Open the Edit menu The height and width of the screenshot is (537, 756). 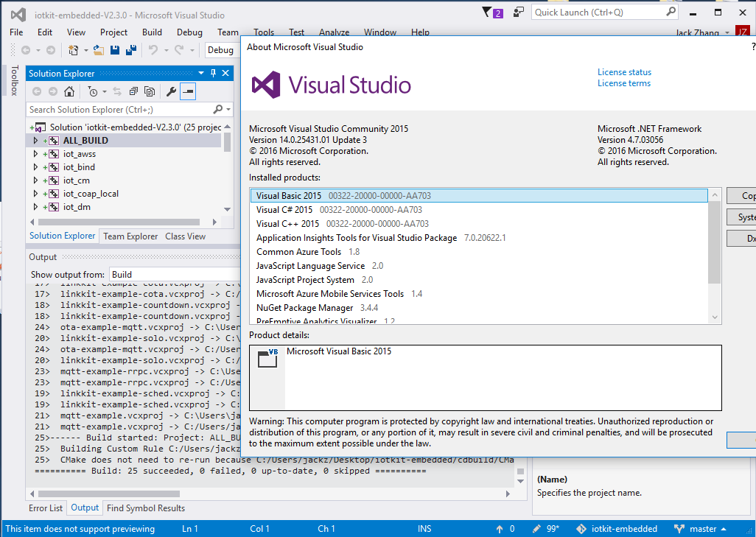coord(45,32)
